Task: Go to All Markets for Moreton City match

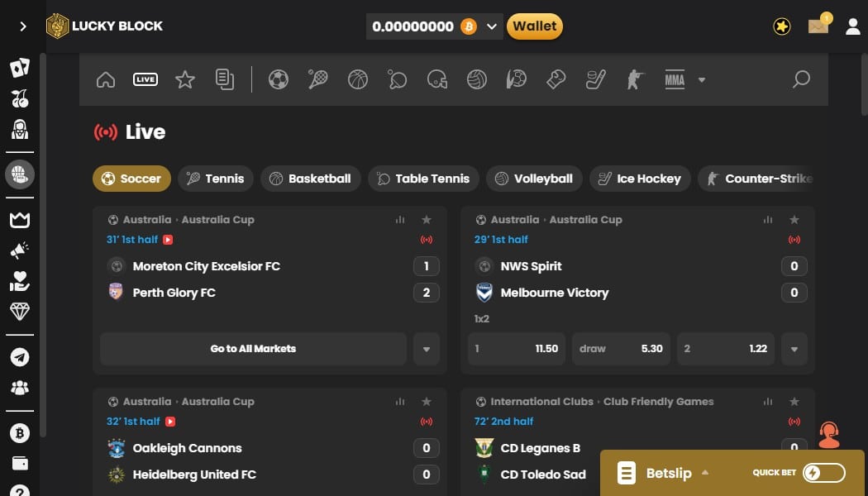Action: (x=254, y=349)
